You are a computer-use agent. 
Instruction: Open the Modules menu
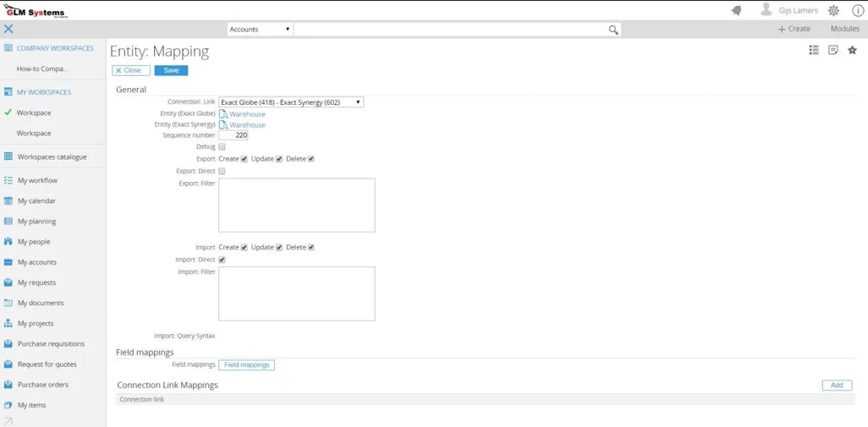[x=844, y=29]
